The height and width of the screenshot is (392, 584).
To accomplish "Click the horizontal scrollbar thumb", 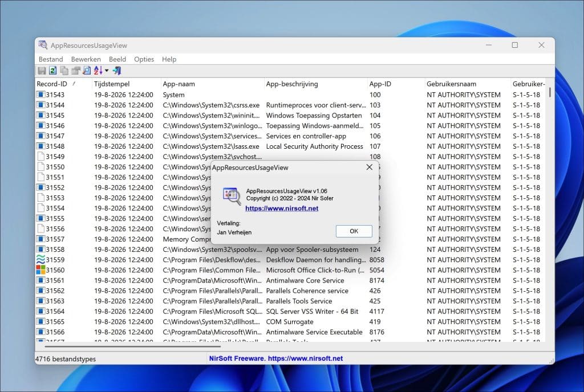I will [x=132, y=346].
